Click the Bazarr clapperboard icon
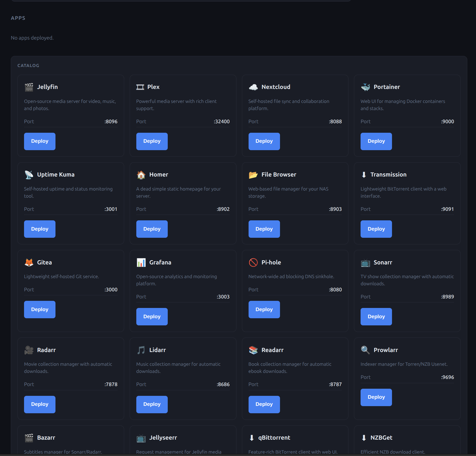The image size is (476, 456). (x=29, y=438)
